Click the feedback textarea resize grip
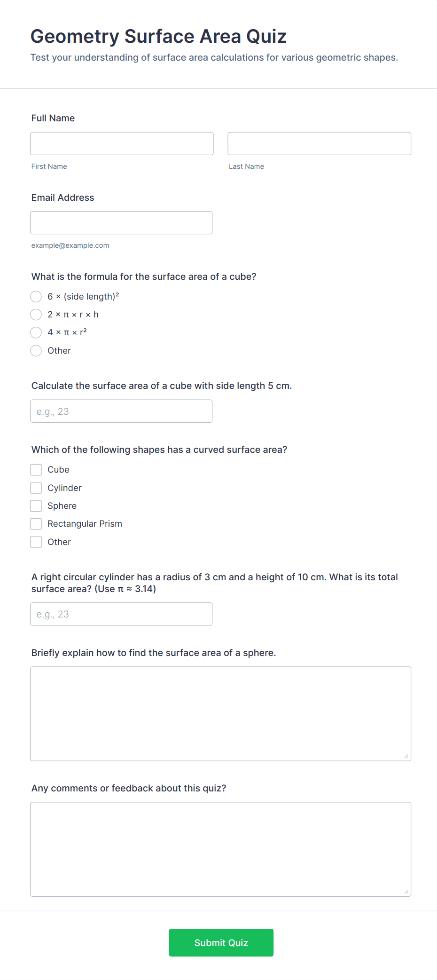This screenshot has height=980, width=437. [x=406, y=892]
